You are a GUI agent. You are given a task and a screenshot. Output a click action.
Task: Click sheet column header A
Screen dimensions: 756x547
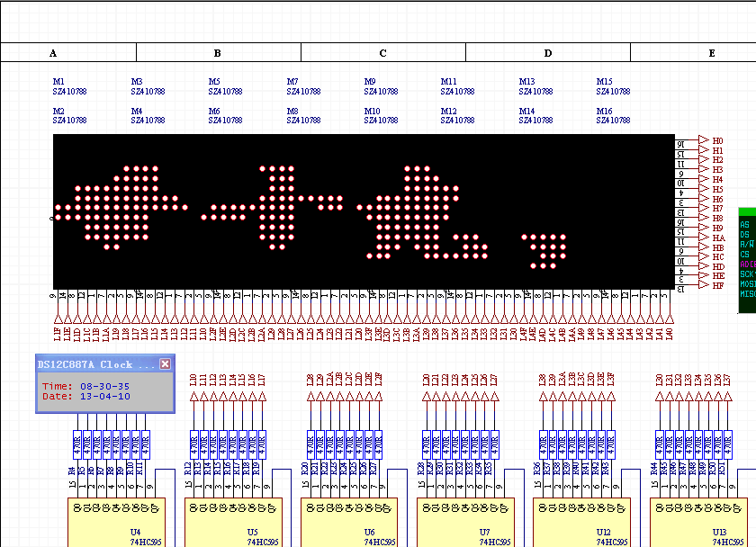point(53,52)
